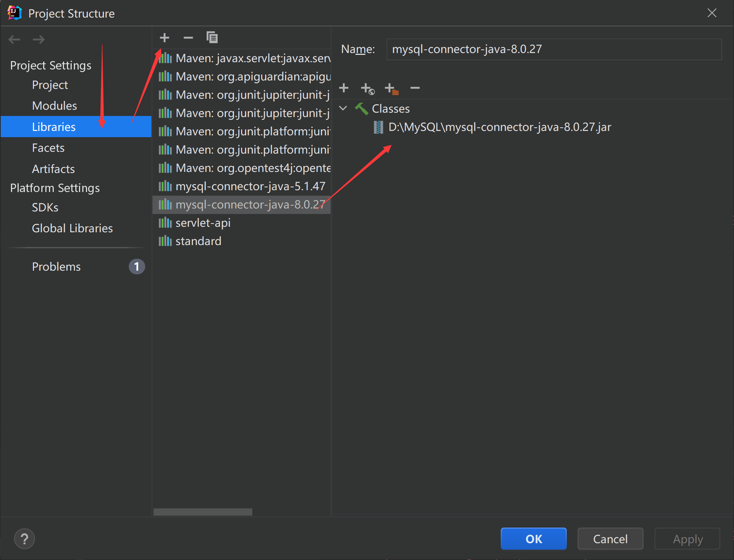Select the standard library
The image size is (734, 560).
coord(242,241)
